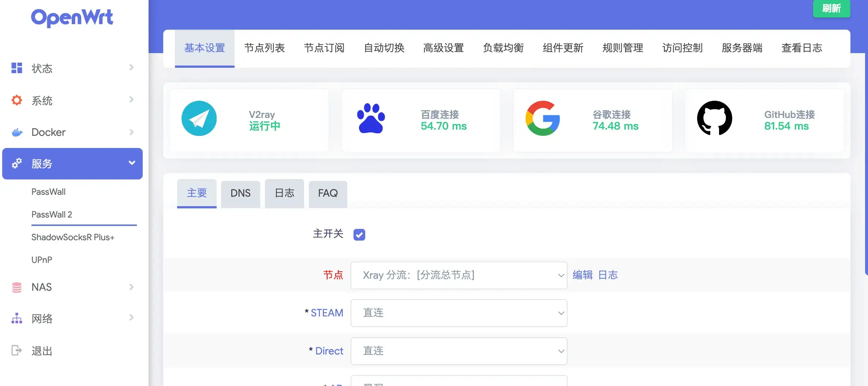Click the GitHub连接 81.54 ms text
The width and height of the screenshot is (868, 386).
click(x=789, y=120)
